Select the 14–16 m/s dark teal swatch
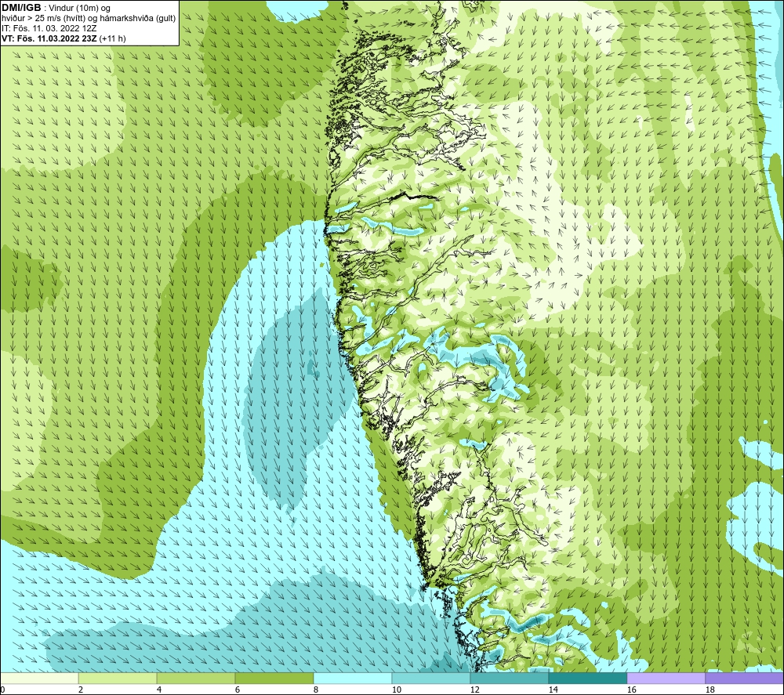This screenshot has height=695, width=784. click(587, 678)
